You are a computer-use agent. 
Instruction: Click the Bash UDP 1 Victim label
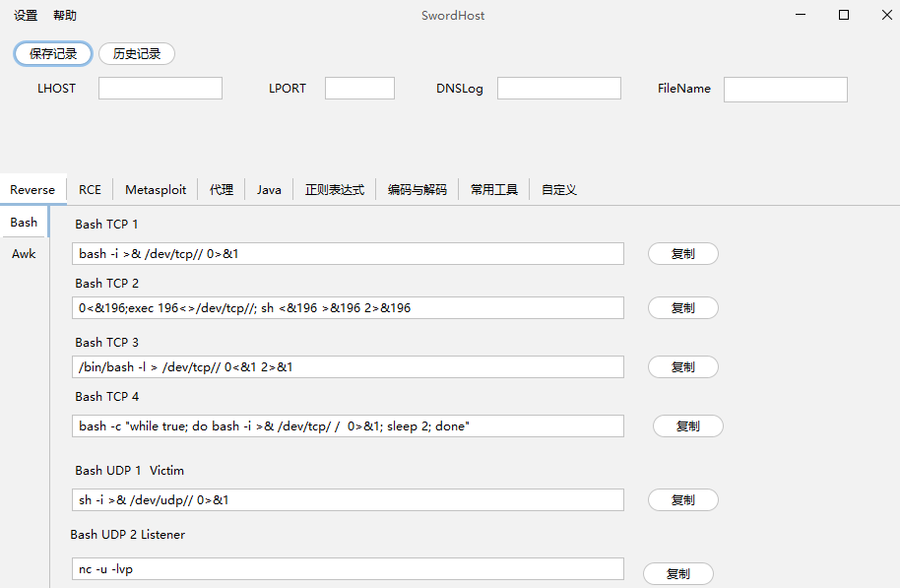pyautogui.click(x=130, y=471)
